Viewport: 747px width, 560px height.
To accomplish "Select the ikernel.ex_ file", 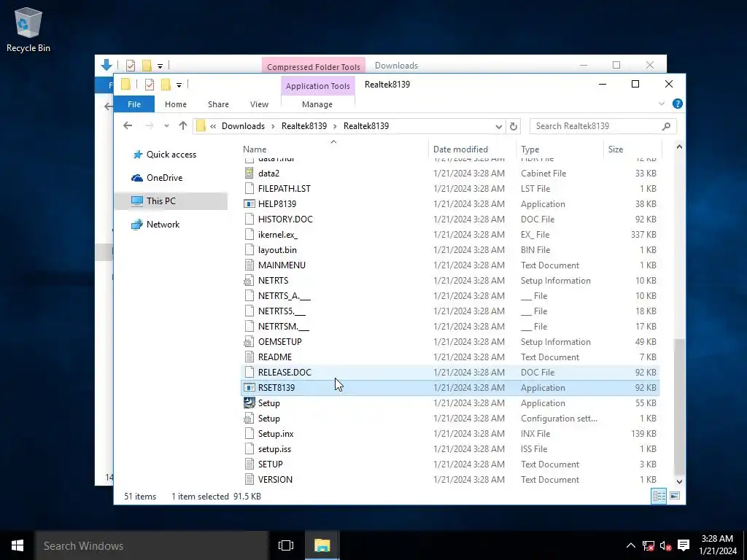I will pos(451,235).
